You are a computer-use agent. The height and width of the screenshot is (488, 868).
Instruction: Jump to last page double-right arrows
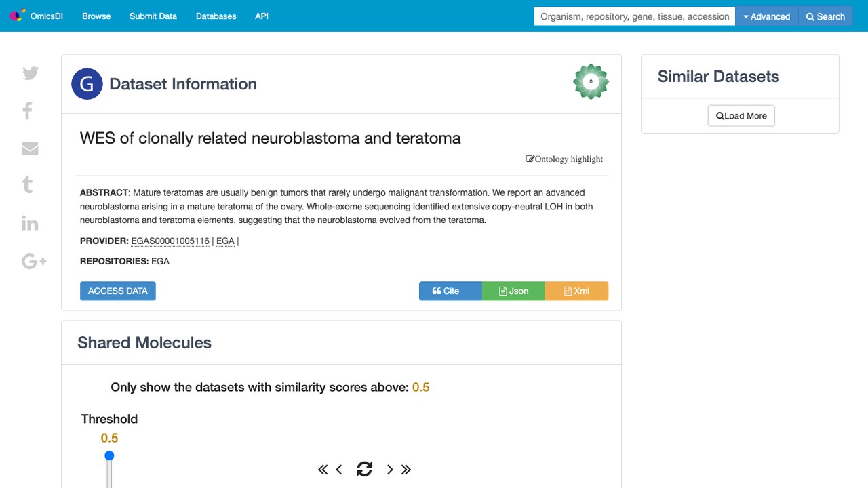[x=406, y=469]
